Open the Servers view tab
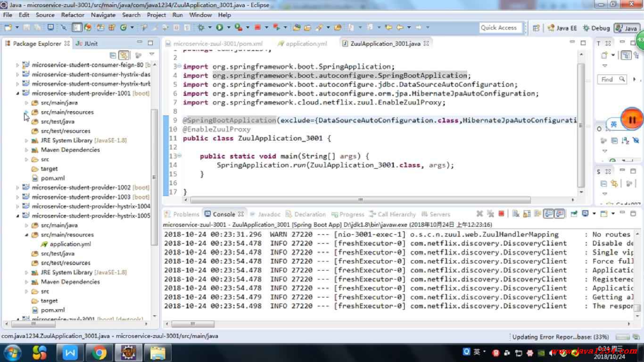The image size is (644, 362). 436,214
